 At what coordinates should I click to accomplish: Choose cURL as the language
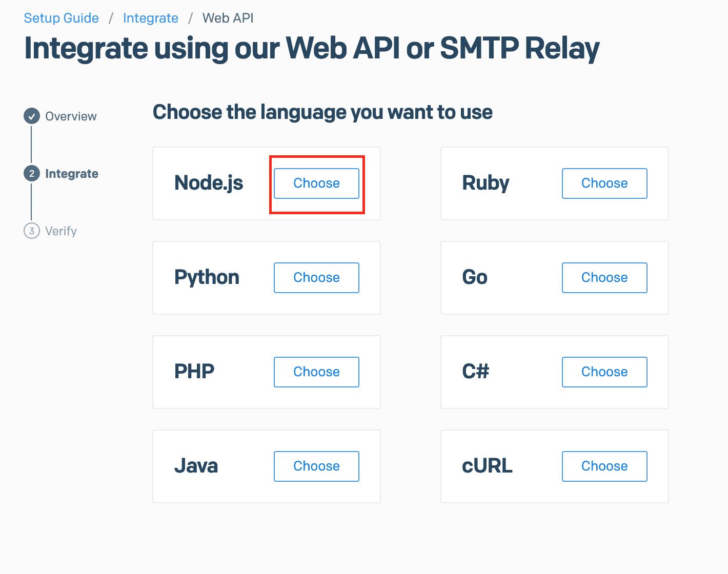[604, 466]
